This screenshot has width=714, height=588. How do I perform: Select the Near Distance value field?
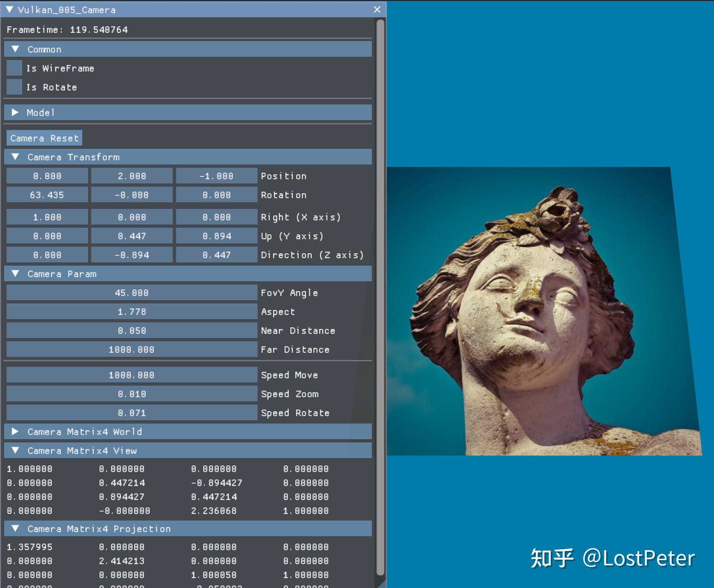[x=131, y=330]
